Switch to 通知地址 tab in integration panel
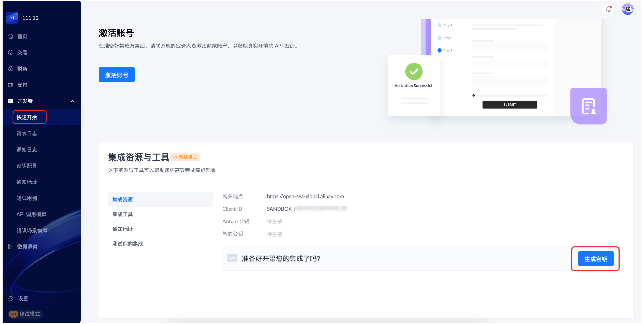The image size is (644, 324). [x=122, y=229]
